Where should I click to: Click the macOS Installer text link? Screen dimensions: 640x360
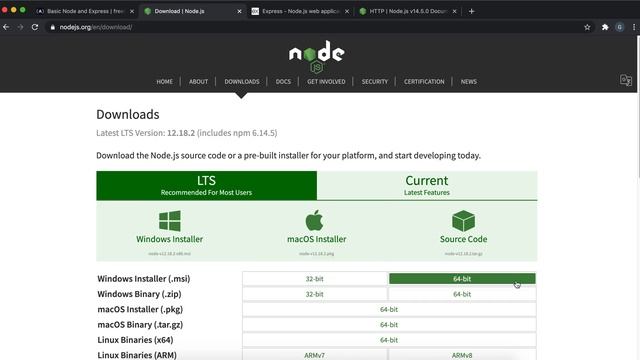point(316,239)
